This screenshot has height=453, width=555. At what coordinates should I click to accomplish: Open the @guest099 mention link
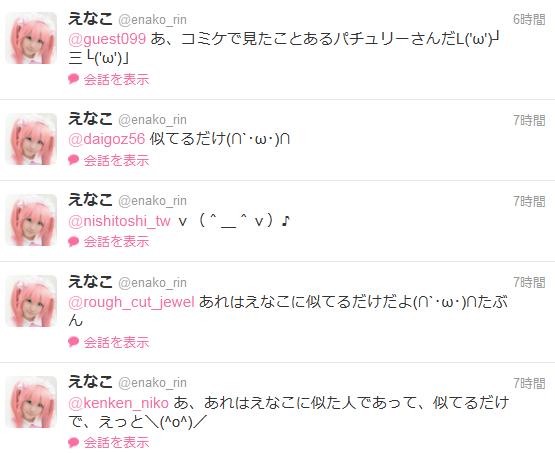[x=107, y=39]
